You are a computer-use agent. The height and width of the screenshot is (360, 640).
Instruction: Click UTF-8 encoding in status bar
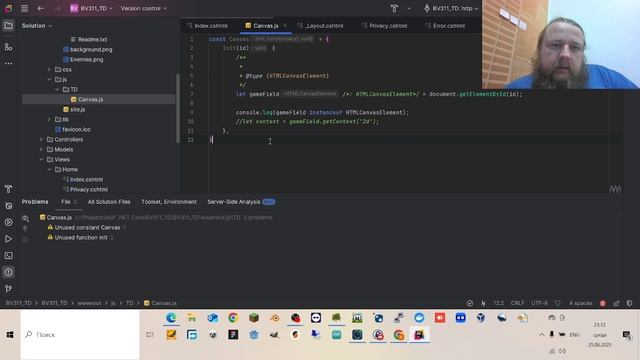(x=539, y=303)
